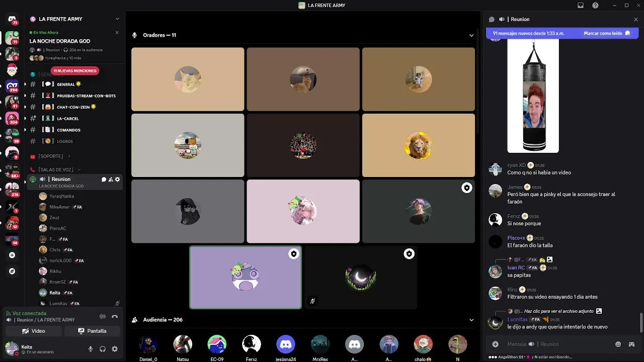
Task: Open the punching bag image attachment
Action: tap(533, 96)
